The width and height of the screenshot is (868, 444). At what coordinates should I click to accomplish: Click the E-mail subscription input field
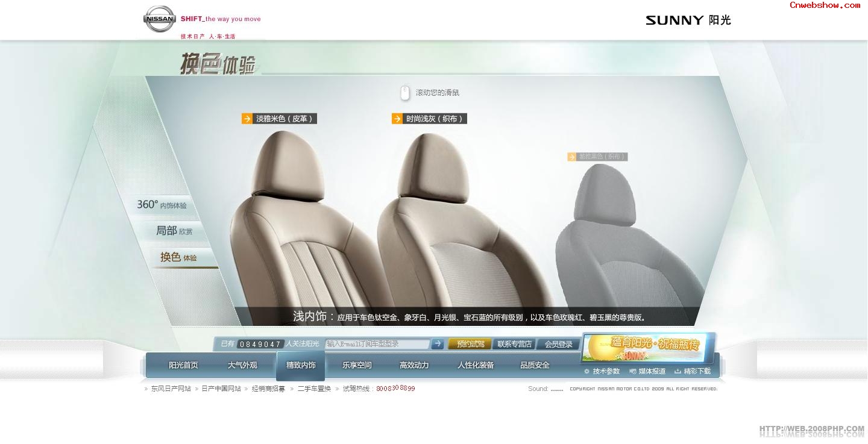point(377,344)
